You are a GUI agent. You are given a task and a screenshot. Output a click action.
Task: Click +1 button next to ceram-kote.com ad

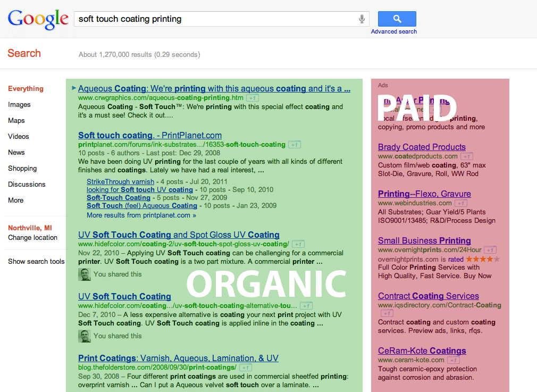[x=454, y=360]
